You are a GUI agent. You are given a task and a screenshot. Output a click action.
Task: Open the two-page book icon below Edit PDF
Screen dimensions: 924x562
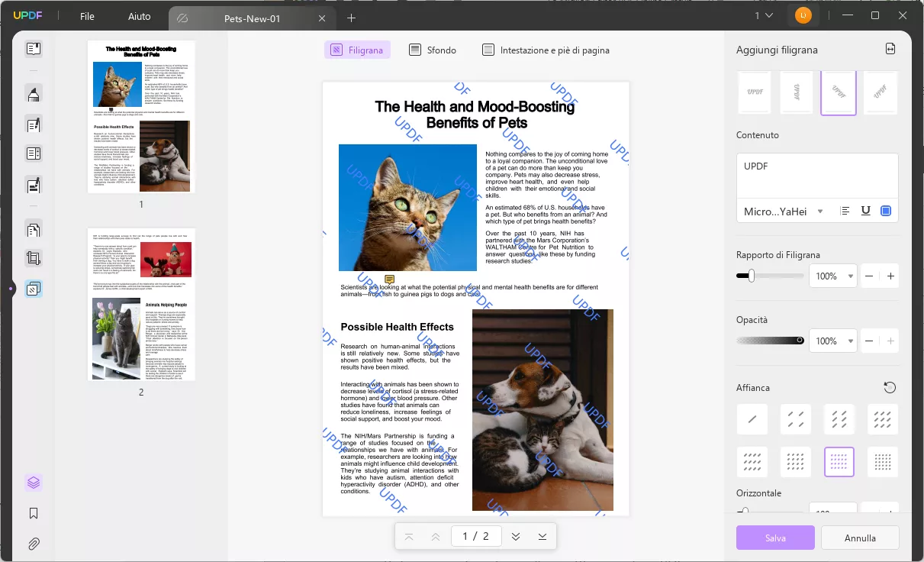tap(34, 153)
